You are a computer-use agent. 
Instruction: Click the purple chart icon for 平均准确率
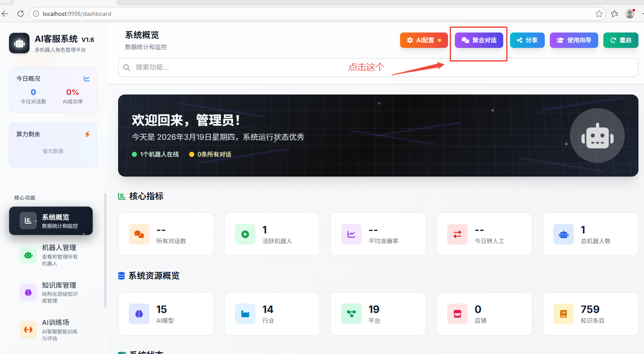351,234
